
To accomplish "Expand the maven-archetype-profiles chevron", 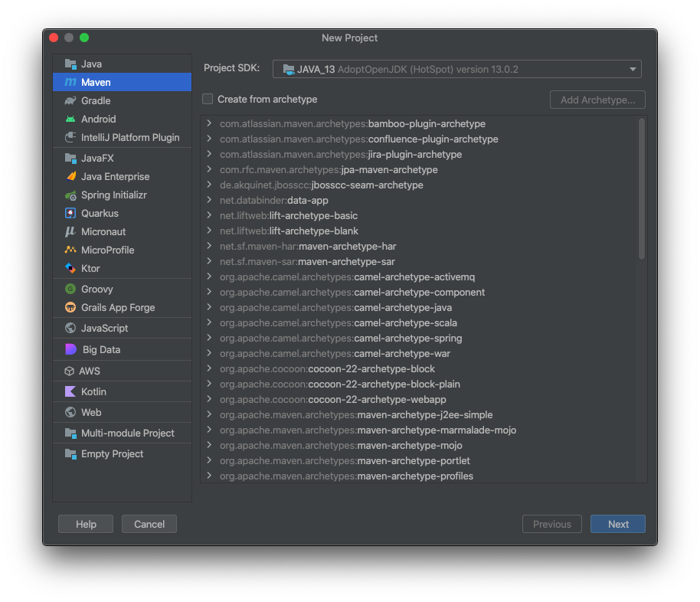I will pyautogui.click(x=209, y=476).
